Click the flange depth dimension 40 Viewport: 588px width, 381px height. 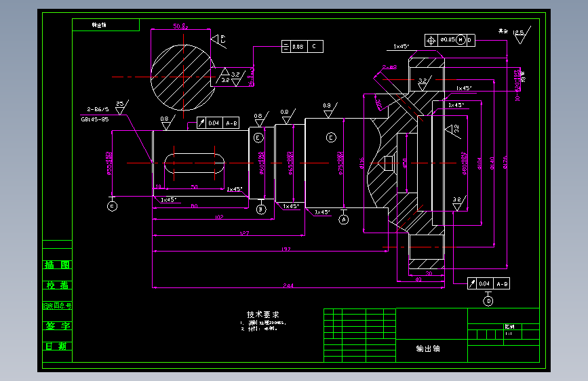[x=418, y=279]
